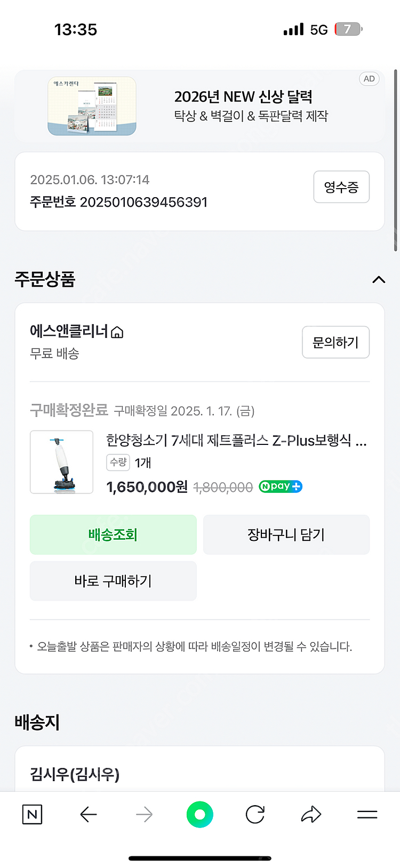The height and width of the screenshot is (868, 400).
Task: Tap the green 배송조회 button
Action: click(x=113, y=534)
